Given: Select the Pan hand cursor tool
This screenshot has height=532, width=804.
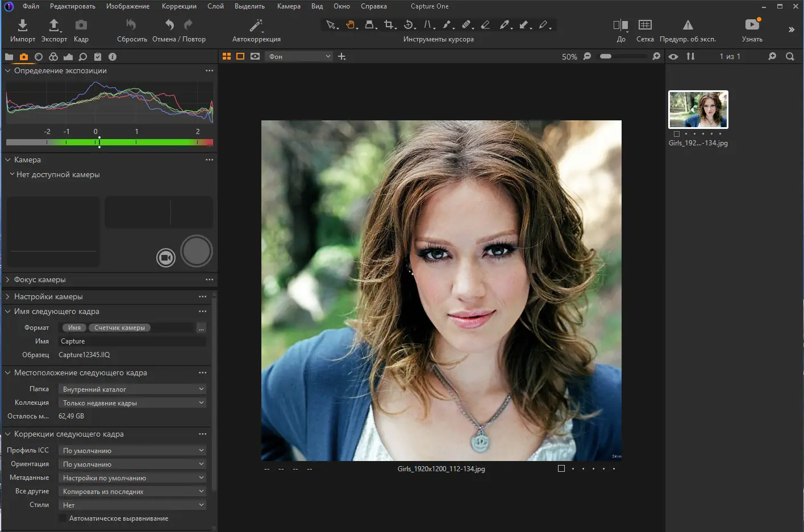Looking at the screenshot, I should (351, 25).
